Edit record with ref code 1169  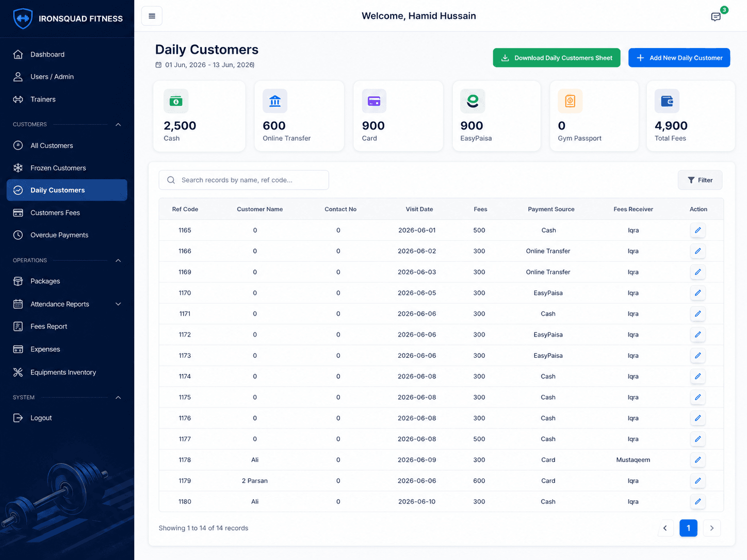(697, 272)
